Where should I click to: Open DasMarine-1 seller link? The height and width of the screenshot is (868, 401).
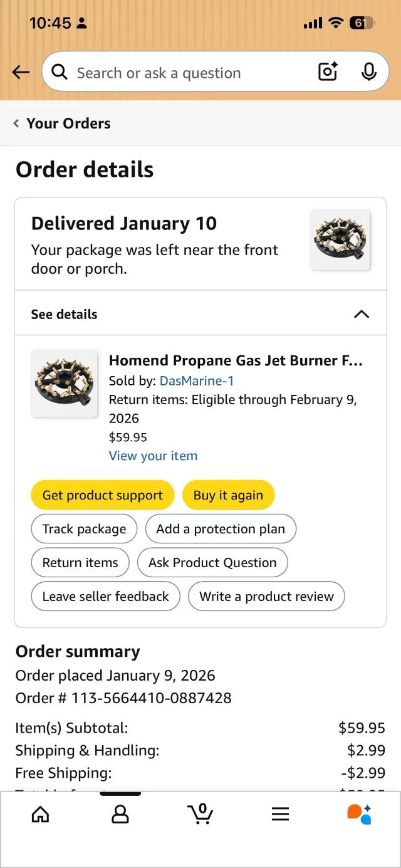point(197,380)
